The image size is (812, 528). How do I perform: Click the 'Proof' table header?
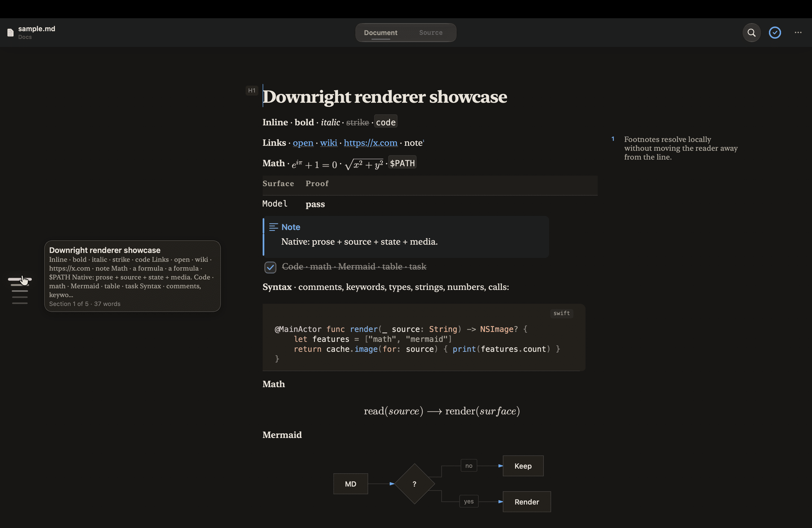click(317, 184)
